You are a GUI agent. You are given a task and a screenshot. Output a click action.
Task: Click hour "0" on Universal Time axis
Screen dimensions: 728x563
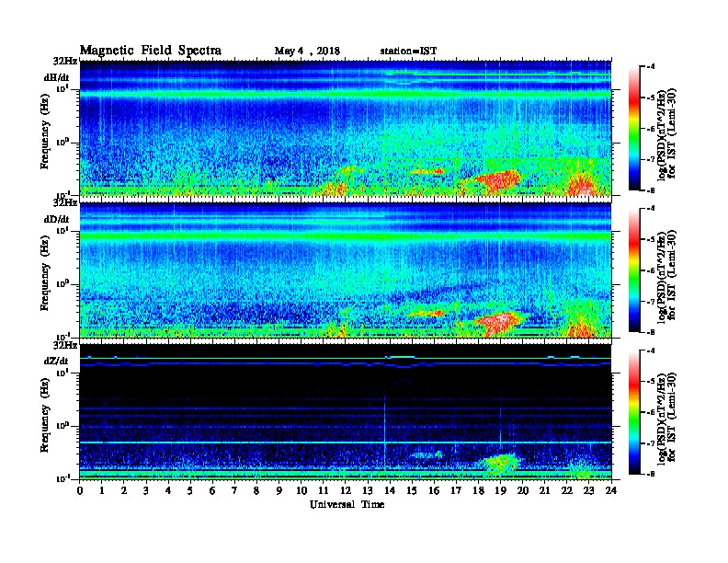[80, 491]
